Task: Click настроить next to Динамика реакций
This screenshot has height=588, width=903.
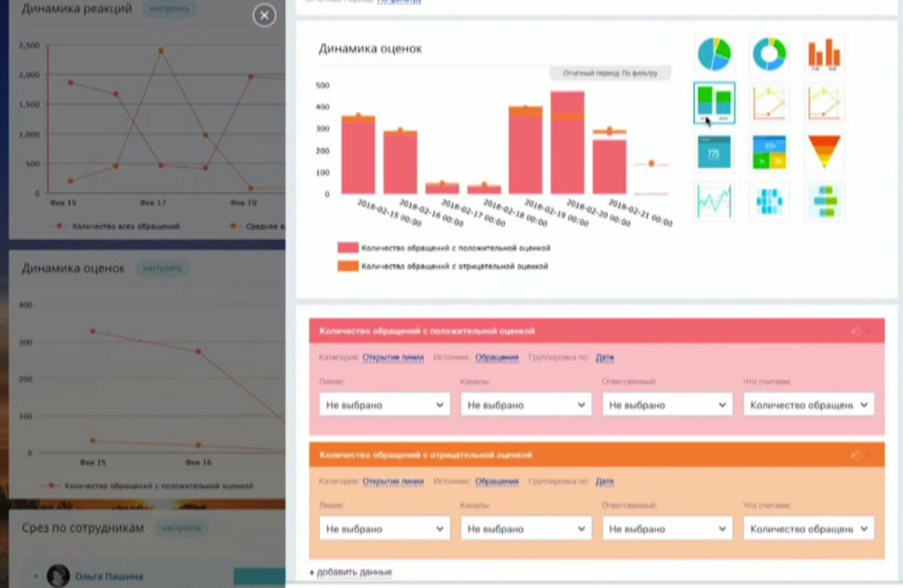Action: tap(169, 8)
